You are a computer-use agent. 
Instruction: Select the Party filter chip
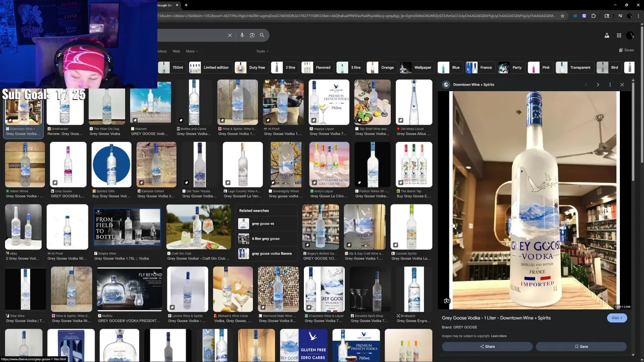point(511,67)
